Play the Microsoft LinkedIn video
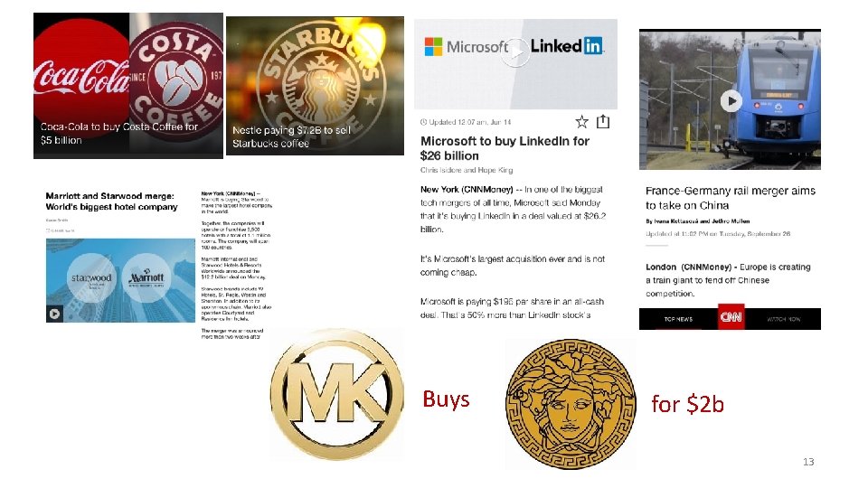The height and width of the screenshot is (488, 868). click(515, 52)
